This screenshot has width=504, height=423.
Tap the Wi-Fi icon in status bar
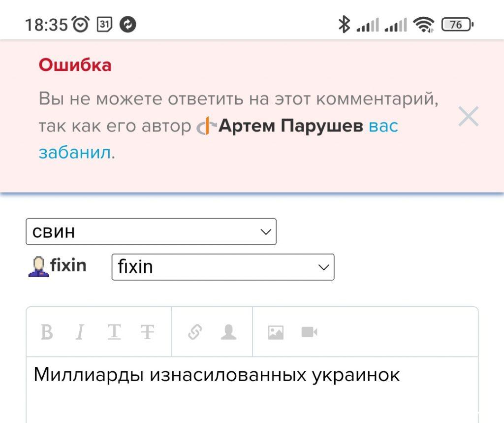(424, 25)
